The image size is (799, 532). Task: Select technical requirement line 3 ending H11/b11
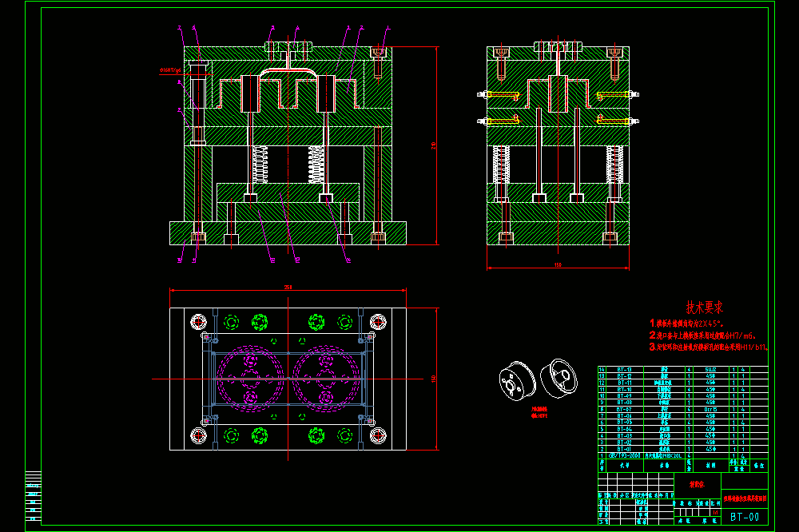tap(708, 347)
